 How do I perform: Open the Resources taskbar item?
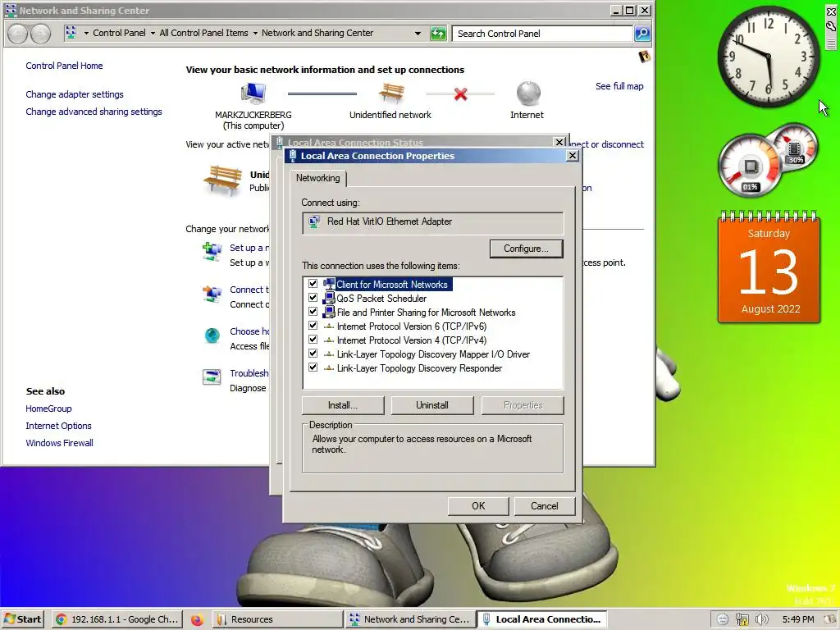click(x=277, y=619)
